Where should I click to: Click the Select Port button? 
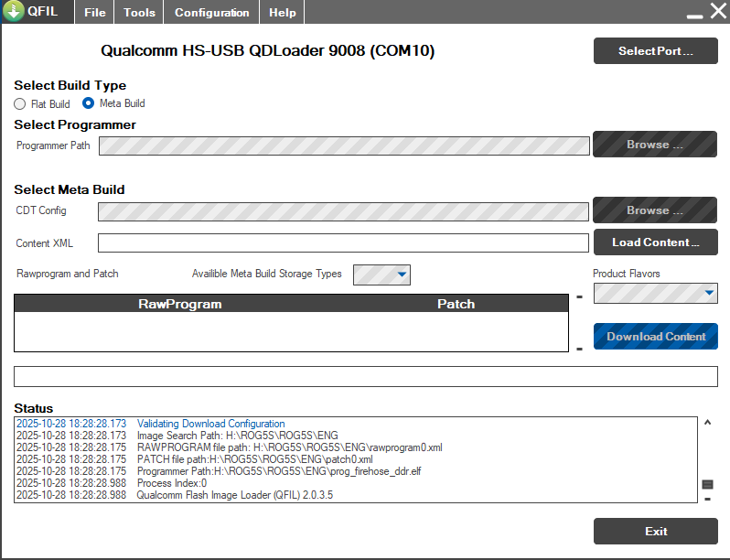click(x=656, y=50)
